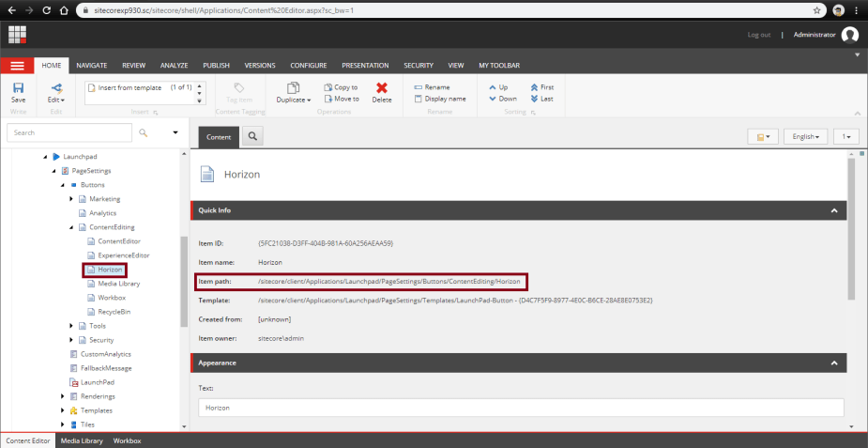Expand the Renderings tree node
Screen dimensions: 868x448
[x=63, y=396]
